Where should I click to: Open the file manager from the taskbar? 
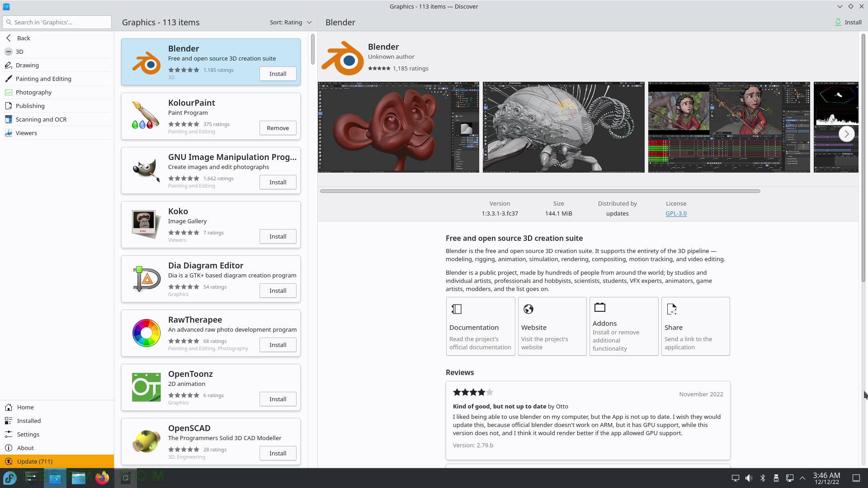click(79, 478)
